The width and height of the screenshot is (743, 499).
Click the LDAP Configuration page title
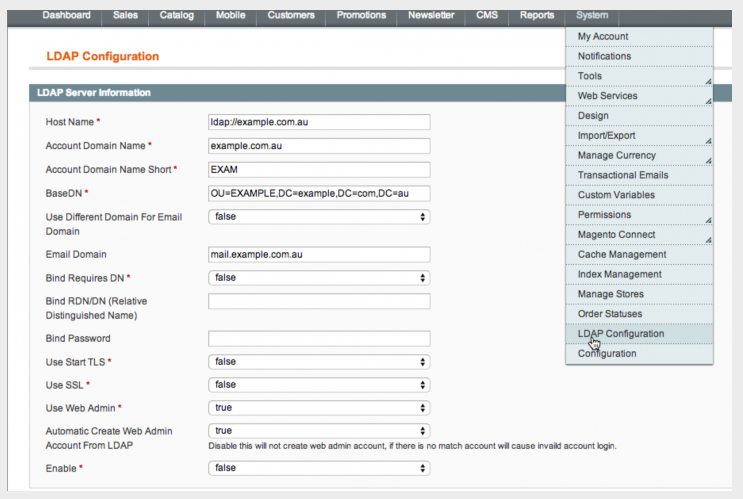102,56
